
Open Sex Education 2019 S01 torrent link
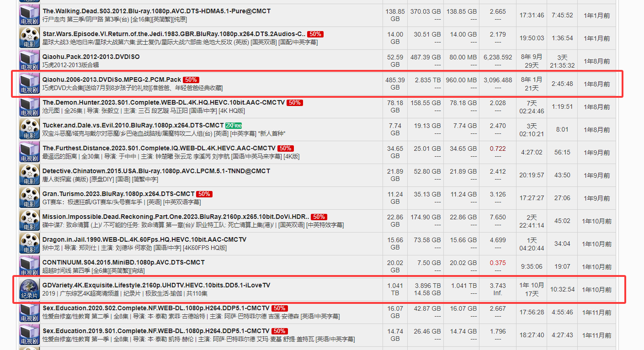tap(156, 331)
